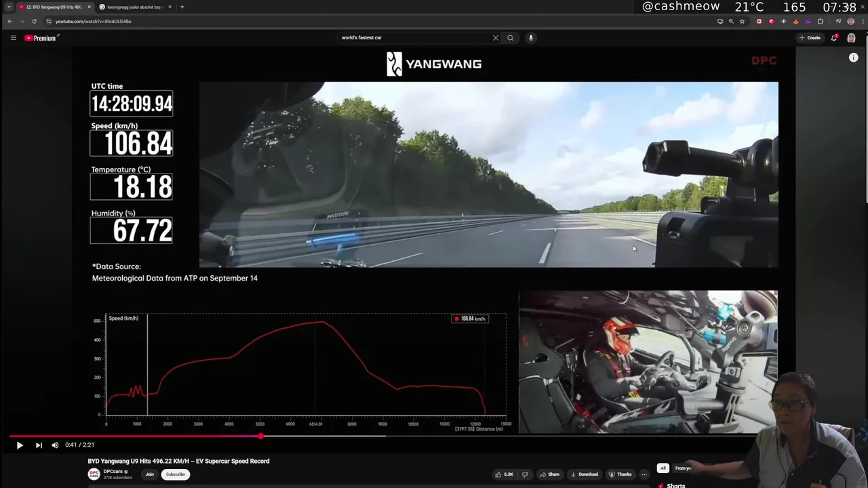Click video title BYD Yangwang U9 Hits
Viewport: 868px width, 488px height.
point(178,461)
